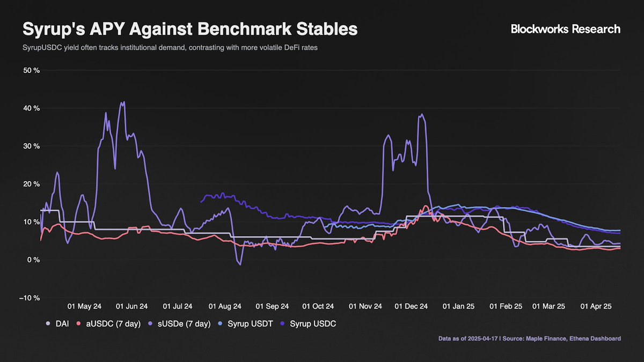Select the 01 Apr 25 x-axis date
The height and width of the screenshot is (362, 644).
pyautogui.click(x=597, y=307)
